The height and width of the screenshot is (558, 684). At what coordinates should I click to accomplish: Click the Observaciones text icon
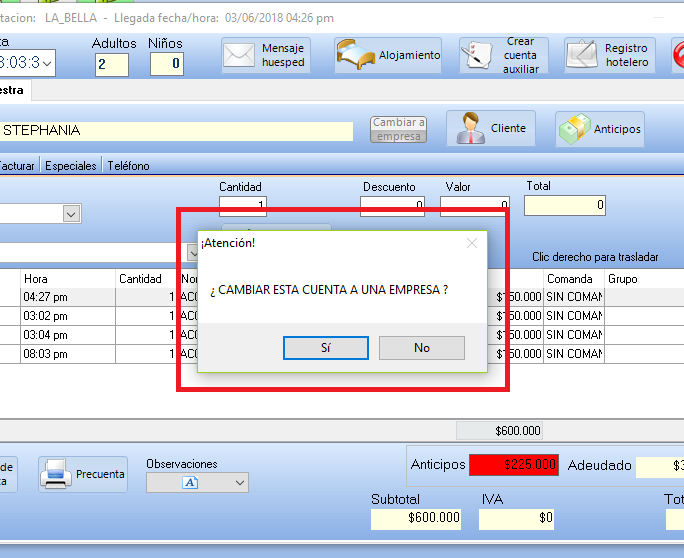pos(190,483)
